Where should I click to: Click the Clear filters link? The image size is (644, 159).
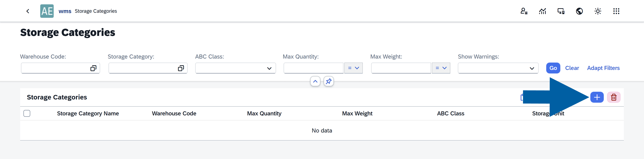pyautogui.click(x=572, y=68)
